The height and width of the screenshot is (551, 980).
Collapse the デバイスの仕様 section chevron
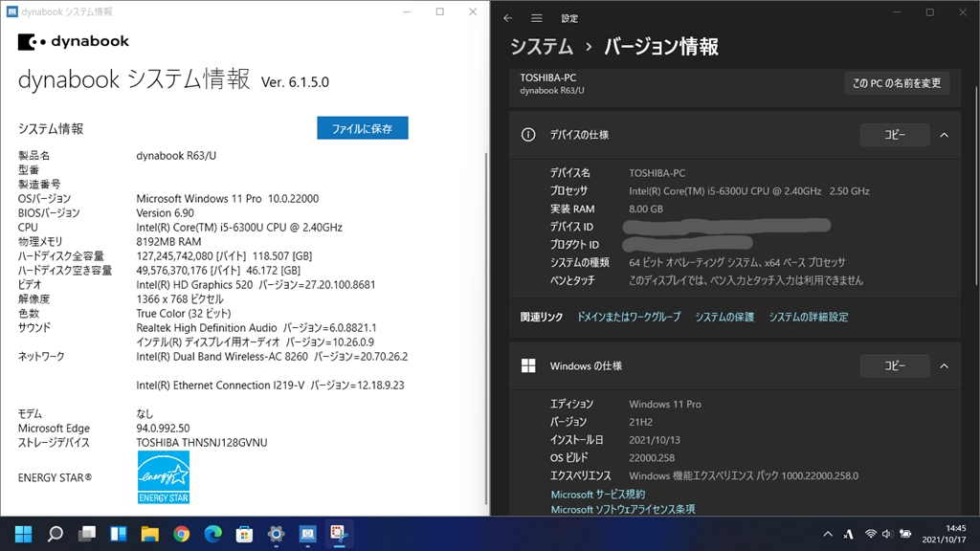(945, 135)
